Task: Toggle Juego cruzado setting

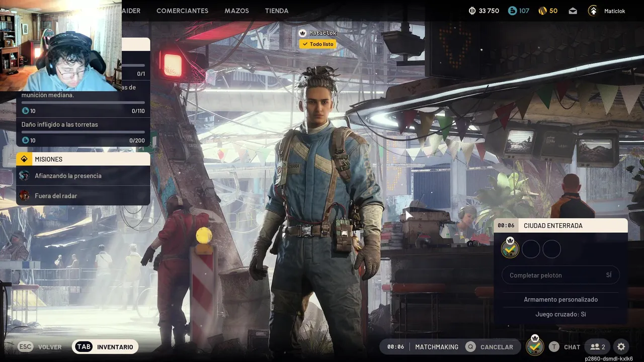Action: (560, 314)
